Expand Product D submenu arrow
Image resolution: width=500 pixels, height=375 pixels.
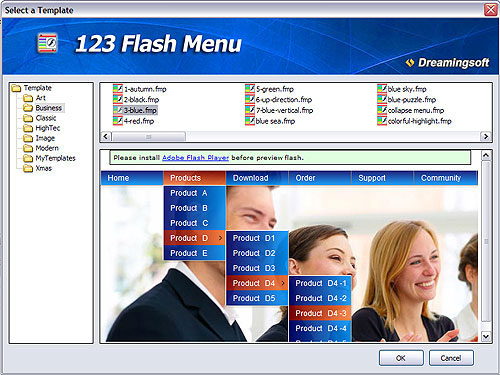click(x=220, y=238)
